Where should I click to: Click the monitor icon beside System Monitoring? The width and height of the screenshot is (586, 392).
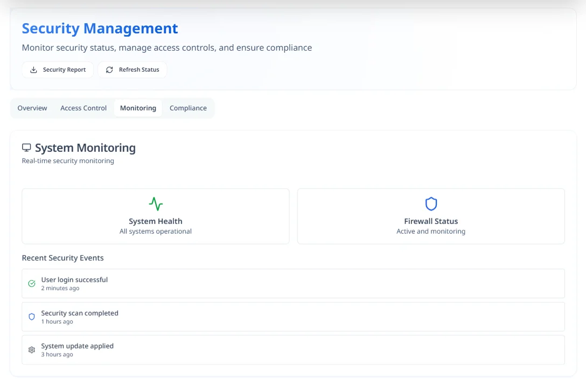[x=26, y=148]
